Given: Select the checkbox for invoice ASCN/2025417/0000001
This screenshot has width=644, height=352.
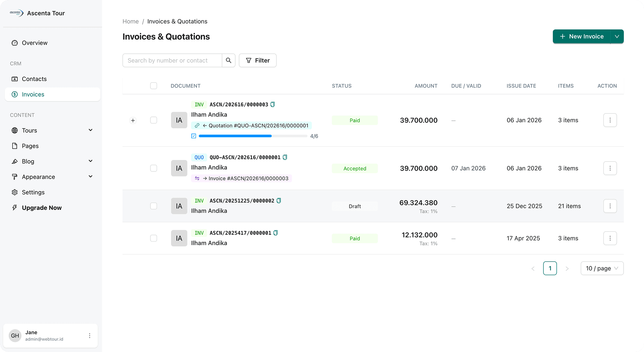Looking at the screenshot, I should click(154, 238).
